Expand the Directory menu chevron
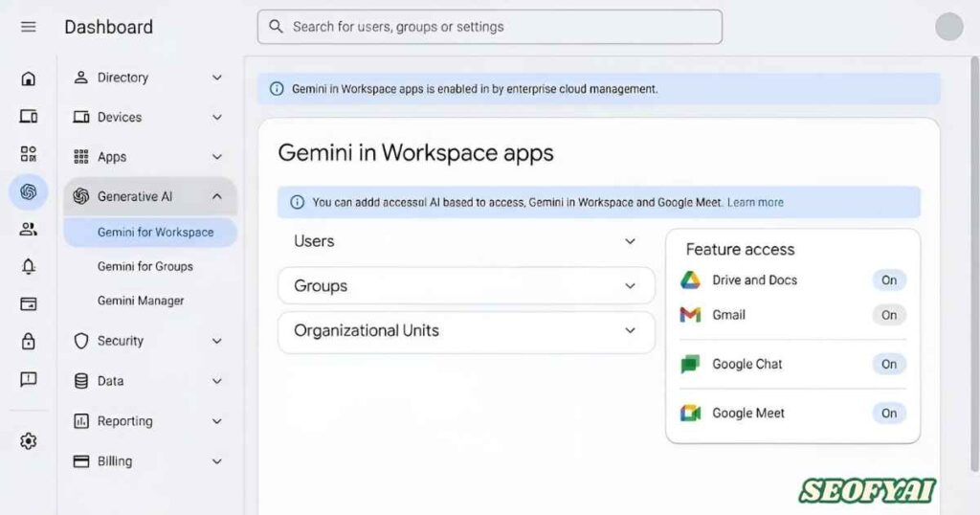Screen dimensions: 980x515 217,78
